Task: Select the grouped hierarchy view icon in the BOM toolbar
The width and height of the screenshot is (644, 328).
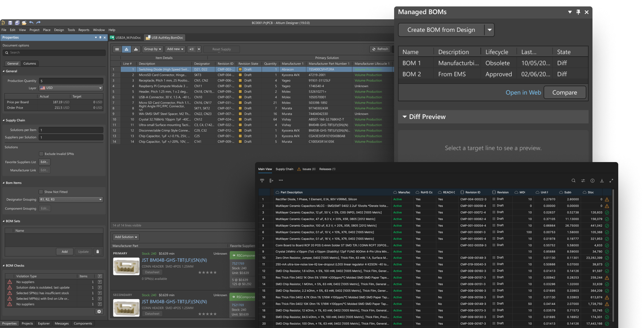Action: pyautogui.click(x=127, y=49)
